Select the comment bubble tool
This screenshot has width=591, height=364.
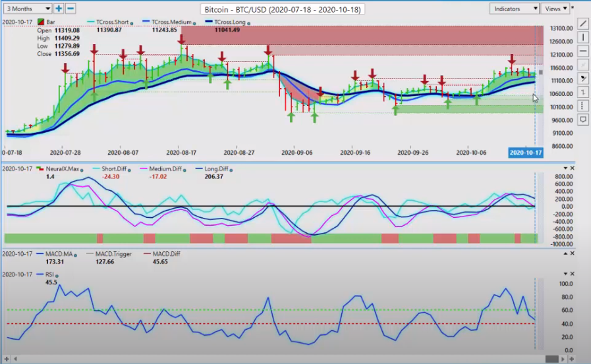(582, 120)
